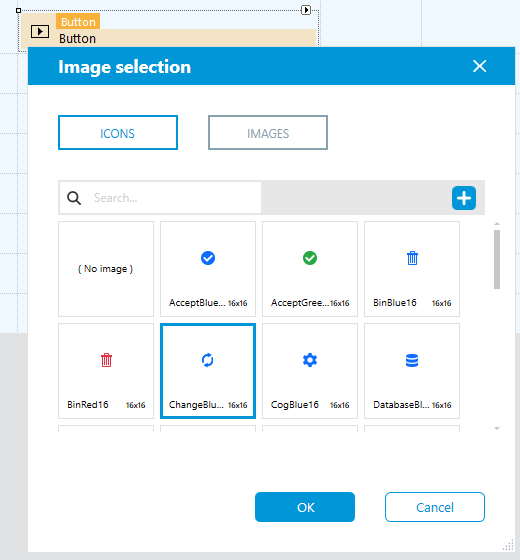
Task: Open the Button smart-tag arrow
Action: (x=306, y=10)
